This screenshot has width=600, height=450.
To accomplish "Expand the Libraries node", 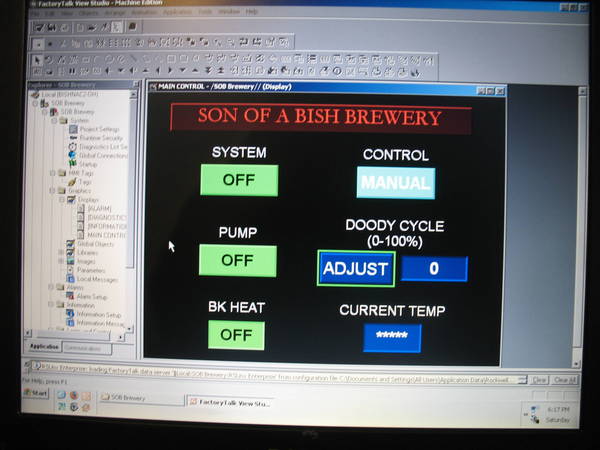I will tap(61, 252).
